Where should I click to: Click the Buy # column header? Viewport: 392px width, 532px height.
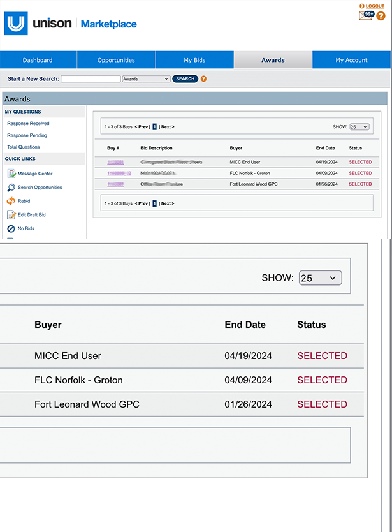tap(113, 148)
